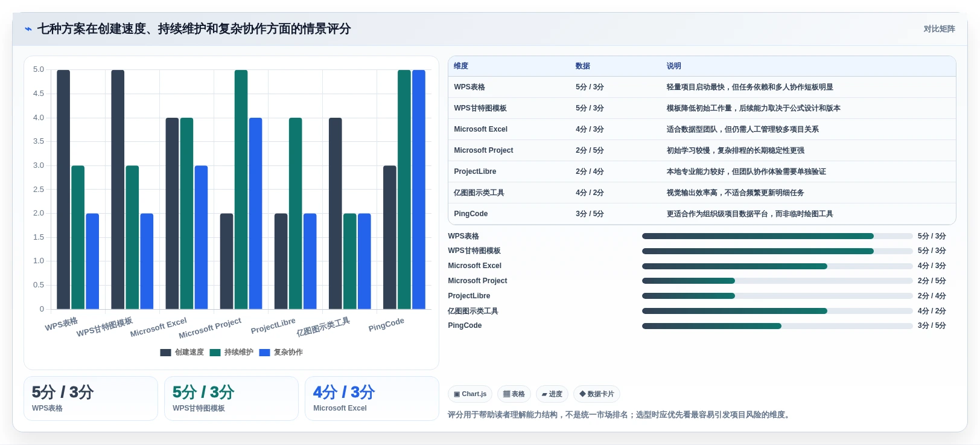Click the 维度 column header
This screenshot has width=980, height=445.
[461, 66]
